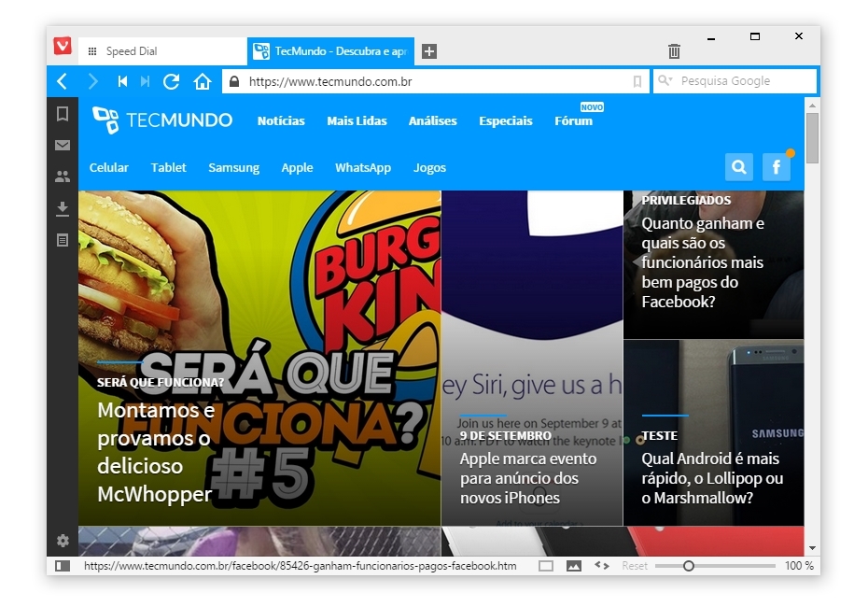868x607 pixels.
Task: Open the McWhopper article headline
Action: [155, 452]
